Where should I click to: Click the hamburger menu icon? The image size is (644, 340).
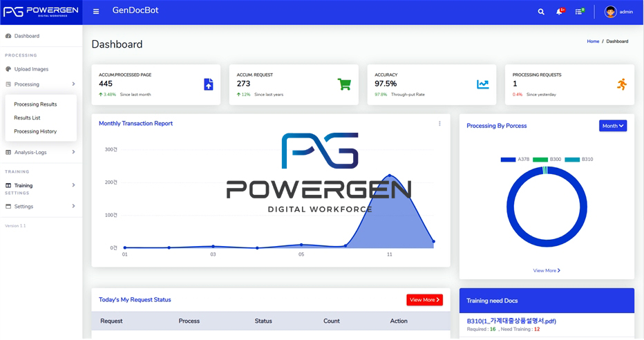coord(95,12)
